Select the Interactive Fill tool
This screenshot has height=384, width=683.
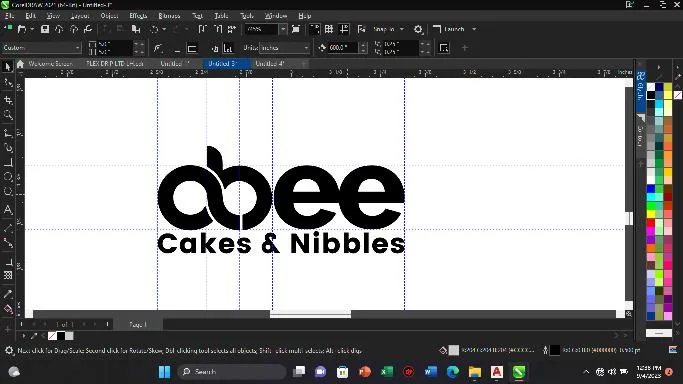click(8, 310)
